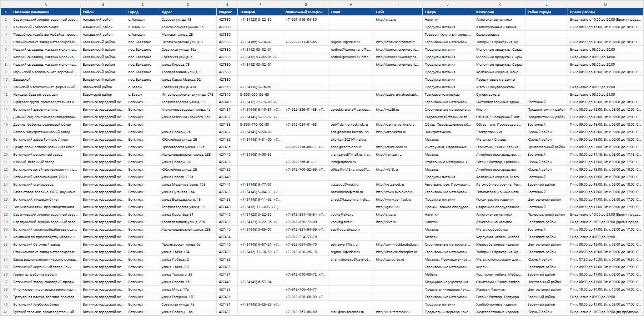Select the "Воткинский, пищекомбинат" cell

click(x=46, y=200)
